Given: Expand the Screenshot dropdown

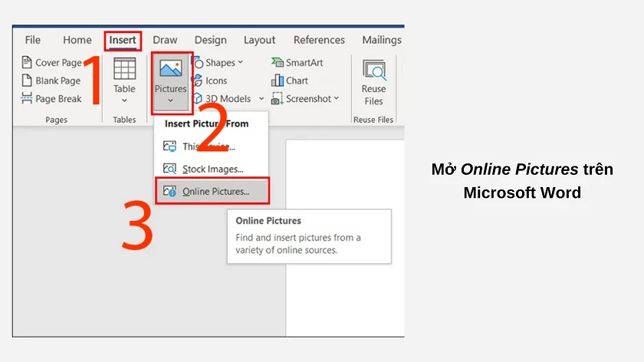Looking at the screenshot, I should pos(336,99).
